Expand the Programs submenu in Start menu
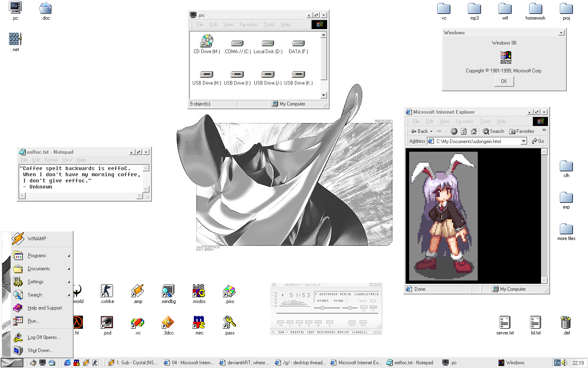 [42, 256]
